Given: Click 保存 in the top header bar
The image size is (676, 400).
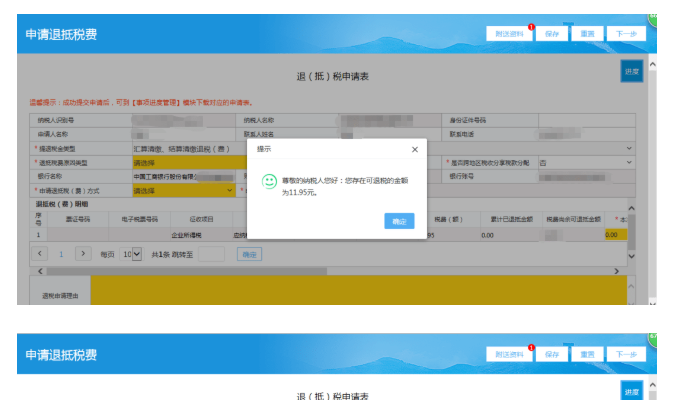Looking at the screenshot, I should click(x=553, y=34).
